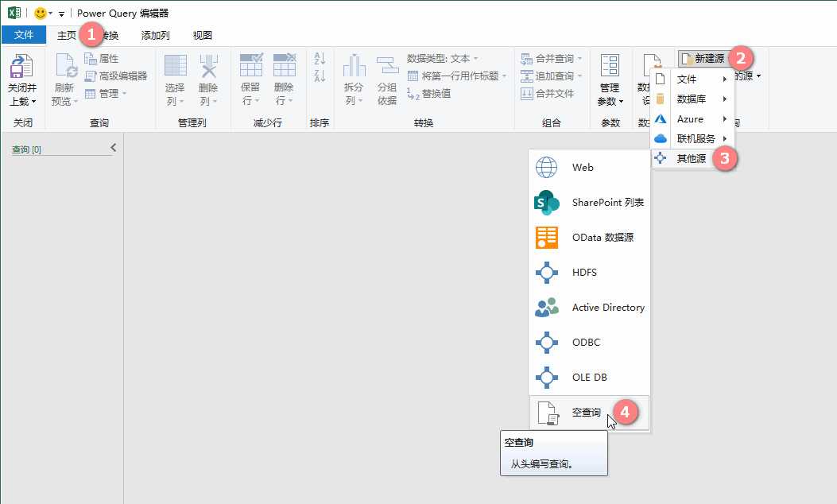Expand the 管理参数 dropdown arrow
Viewport: 837px width, 504px height.
[x=622, y=102]
